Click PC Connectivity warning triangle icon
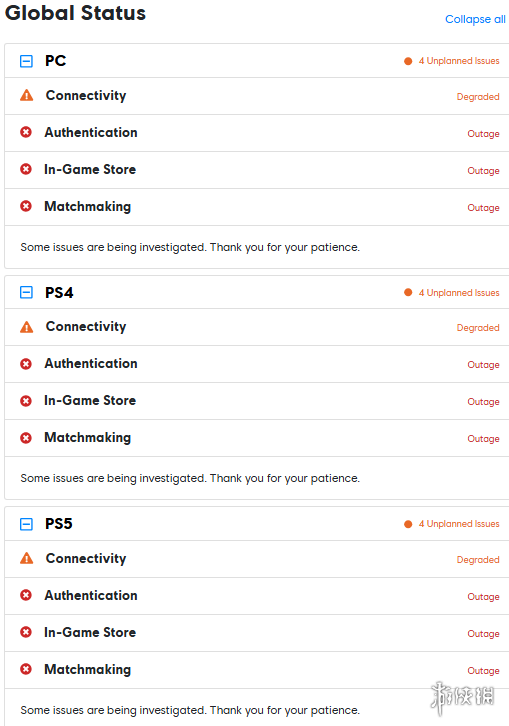The width and height of the screenshot is (509, 726). click(26, 95)
